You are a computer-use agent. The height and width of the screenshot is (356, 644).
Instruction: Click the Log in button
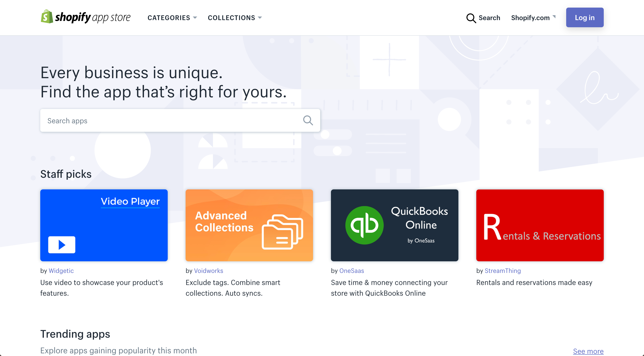click(x=585, y=17)
